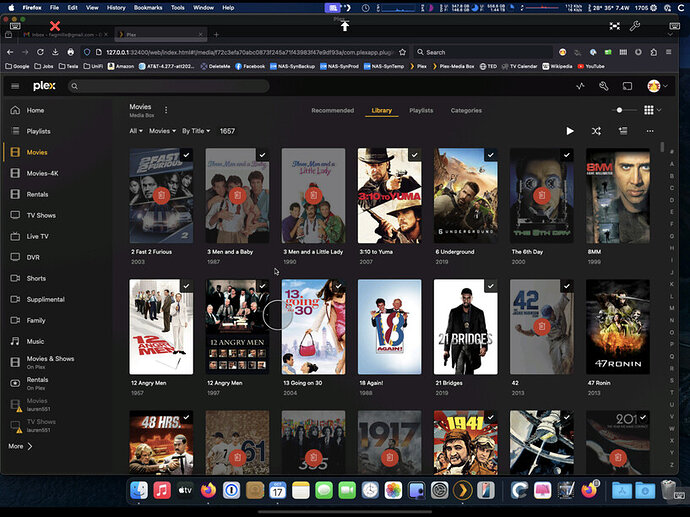Go back in Firefox
Viewport: 690px width, 517px height.
(x=10, y=52)
